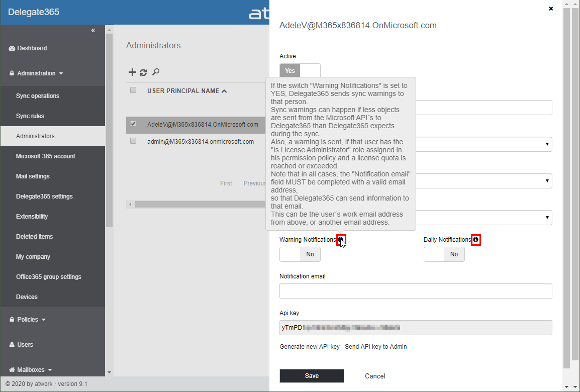
Task: Toggle the Daily Notifications switch
Action: click(444, 254)
